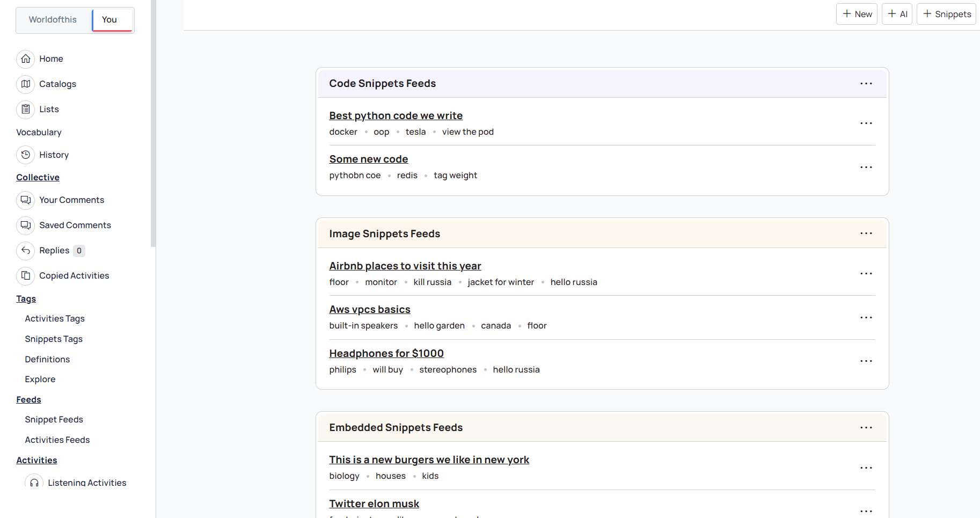Open options for Headphones for $1000

click(x=866, y=361)
